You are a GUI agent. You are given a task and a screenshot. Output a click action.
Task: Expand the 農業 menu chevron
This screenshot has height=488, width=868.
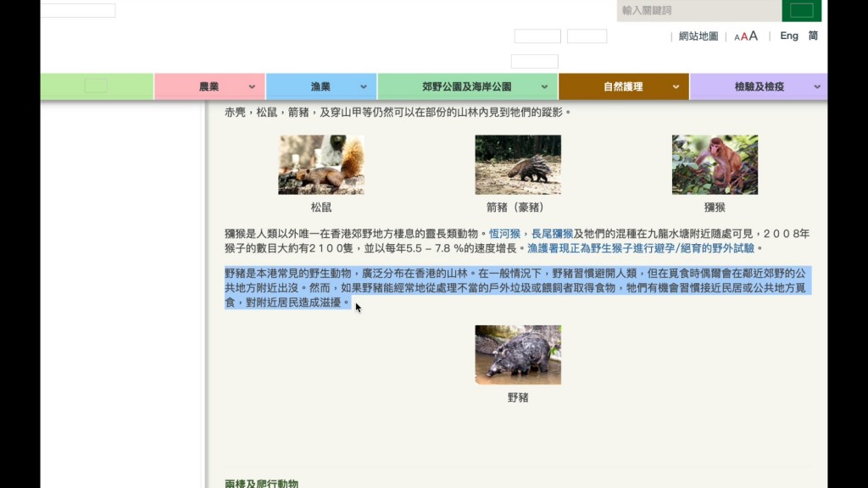tap(252, 86)
